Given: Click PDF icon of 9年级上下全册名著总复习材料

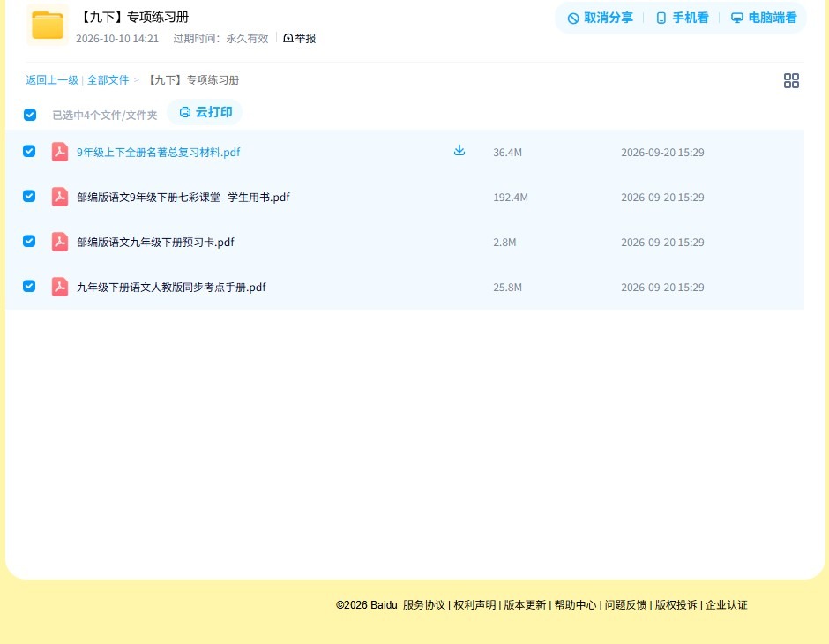Looking at the screenshot, I should pyautogui.click(x=60, y=152).
